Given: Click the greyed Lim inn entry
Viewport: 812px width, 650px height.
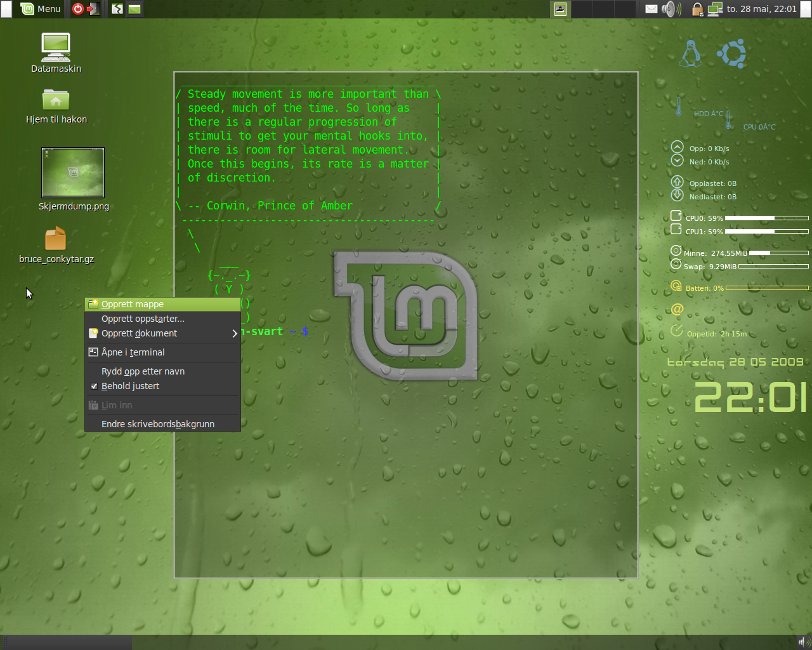Looking at the screenshot, I should tap(162, 405).
